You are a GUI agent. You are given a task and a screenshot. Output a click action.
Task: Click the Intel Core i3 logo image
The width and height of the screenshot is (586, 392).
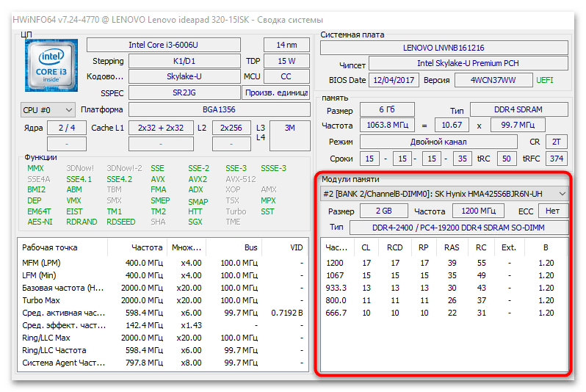(51, 65)
